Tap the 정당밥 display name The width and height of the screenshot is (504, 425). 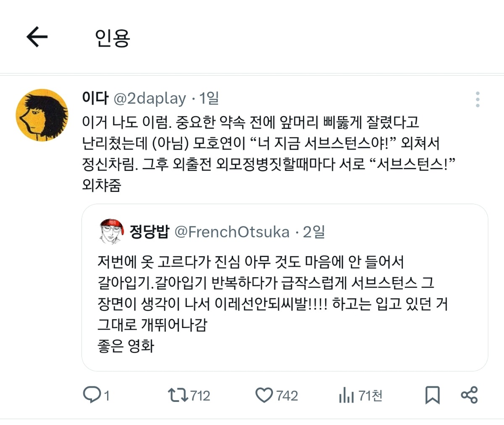tap(149, 232)
